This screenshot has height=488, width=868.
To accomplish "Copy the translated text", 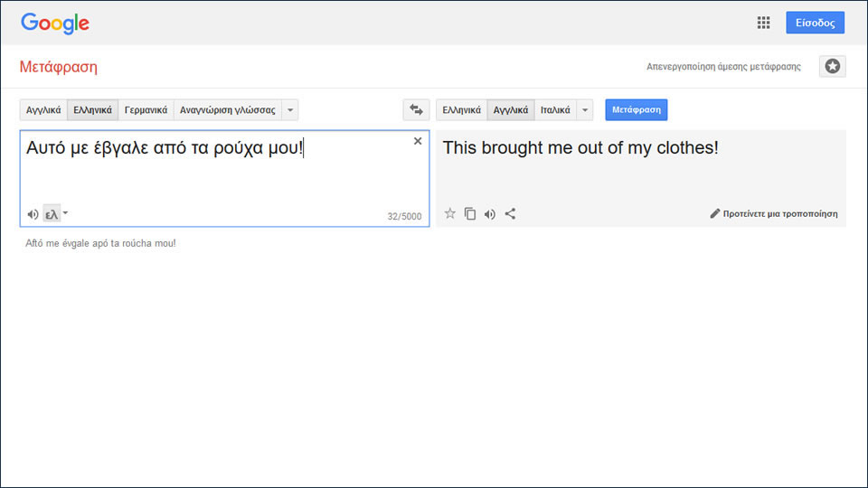I will [470, 213].
